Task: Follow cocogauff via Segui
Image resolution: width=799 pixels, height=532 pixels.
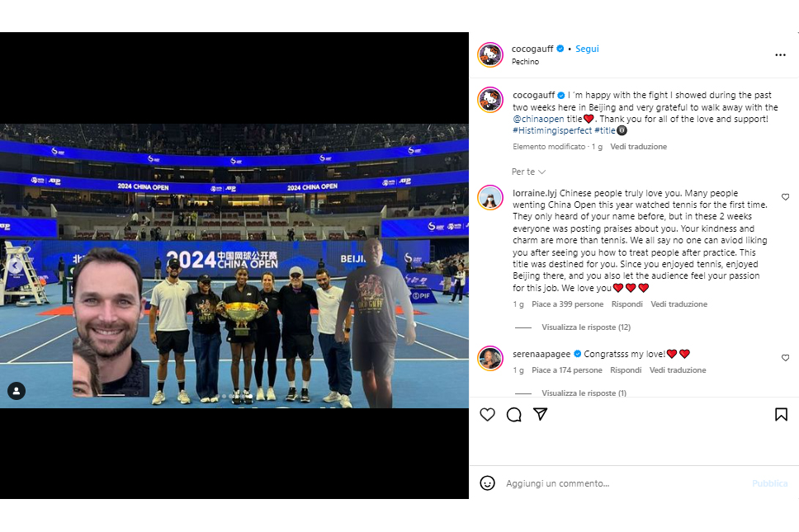Action: 587,49
